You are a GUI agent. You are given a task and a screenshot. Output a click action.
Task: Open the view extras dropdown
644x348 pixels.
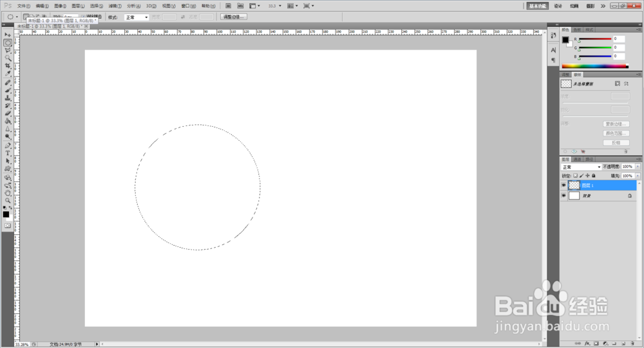[255, 6]
